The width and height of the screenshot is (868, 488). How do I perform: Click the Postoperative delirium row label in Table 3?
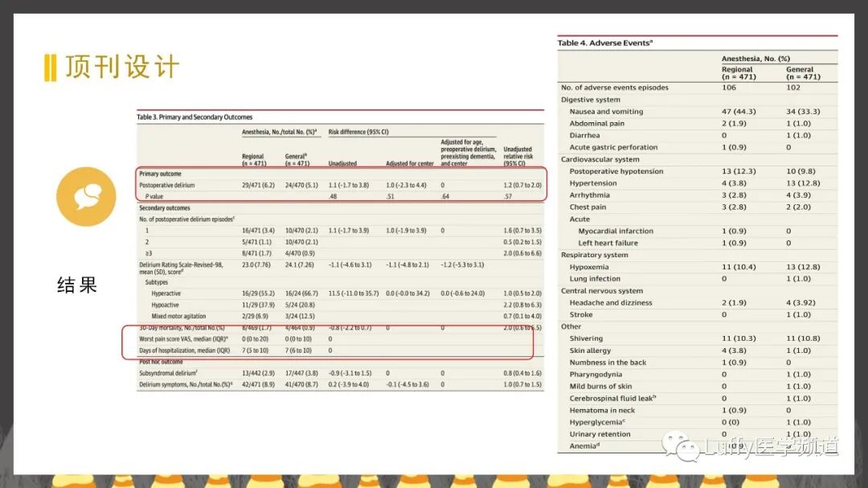point(166,185)
